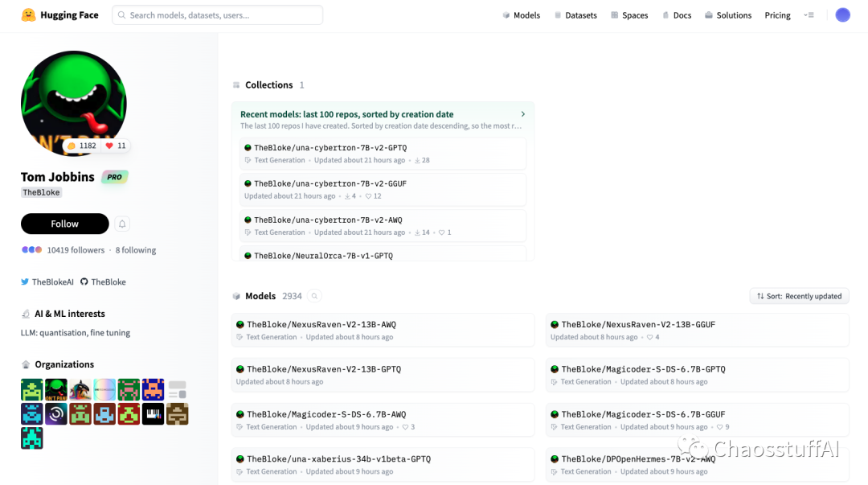Follow Tom Jobbins
The image size is (868, 485).
click(x=65, y=224)
